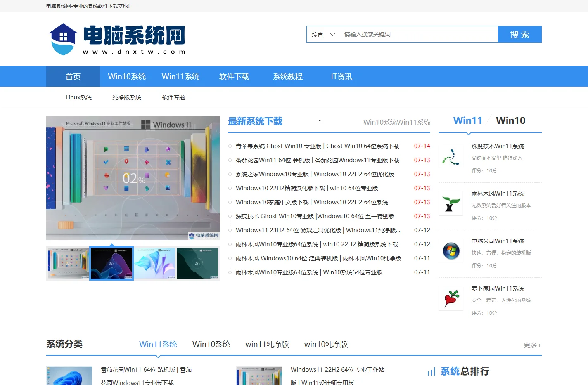Click Windows11 22H2 64位 专业工作站版 title
Screen dimensions: 588x385
point(337,376)
